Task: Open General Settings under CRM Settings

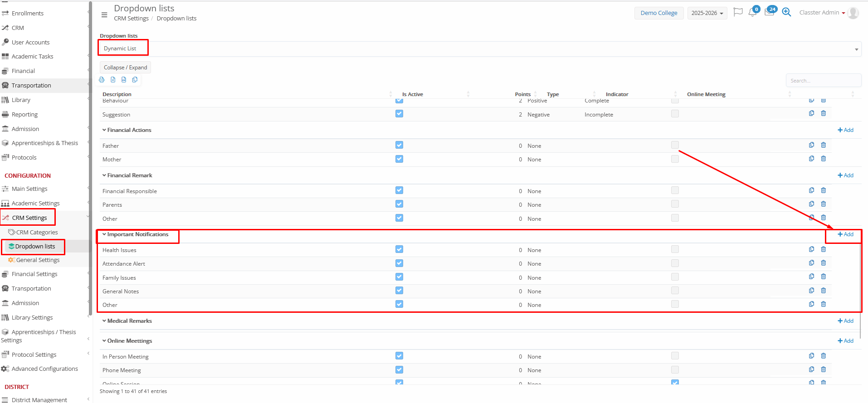Action: click(38, 260)
